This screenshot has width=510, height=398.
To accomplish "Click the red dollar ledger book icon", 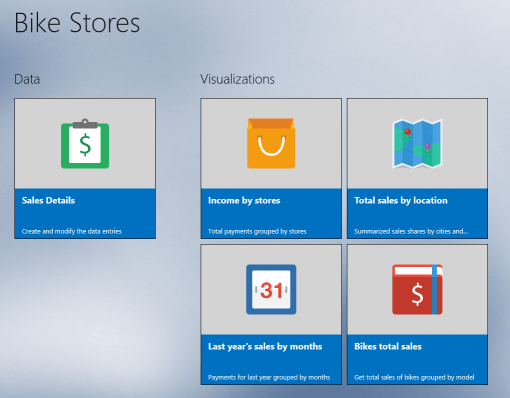I will 417,289.
